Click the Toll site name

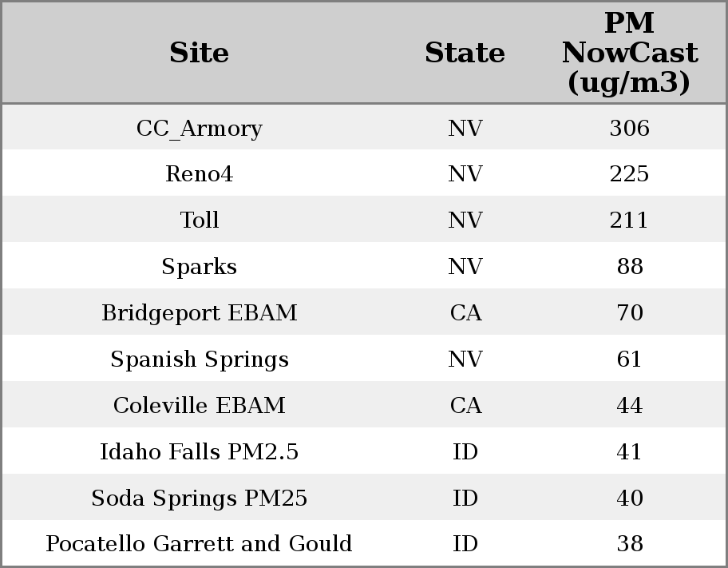coord(199,220)
